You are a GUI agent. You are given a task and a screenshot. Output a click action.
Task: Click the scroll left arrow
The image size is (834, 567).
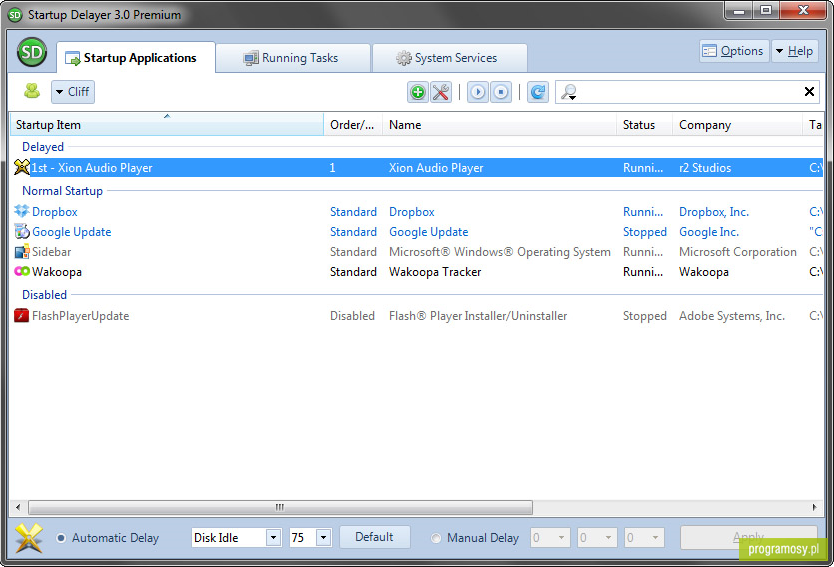18,507
